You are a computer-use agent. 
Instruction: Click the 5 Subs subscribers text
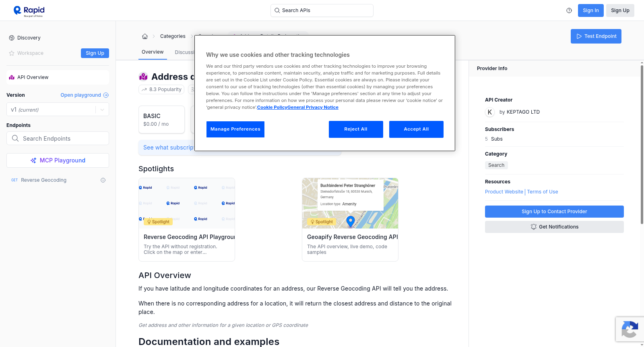click(494, 139)
